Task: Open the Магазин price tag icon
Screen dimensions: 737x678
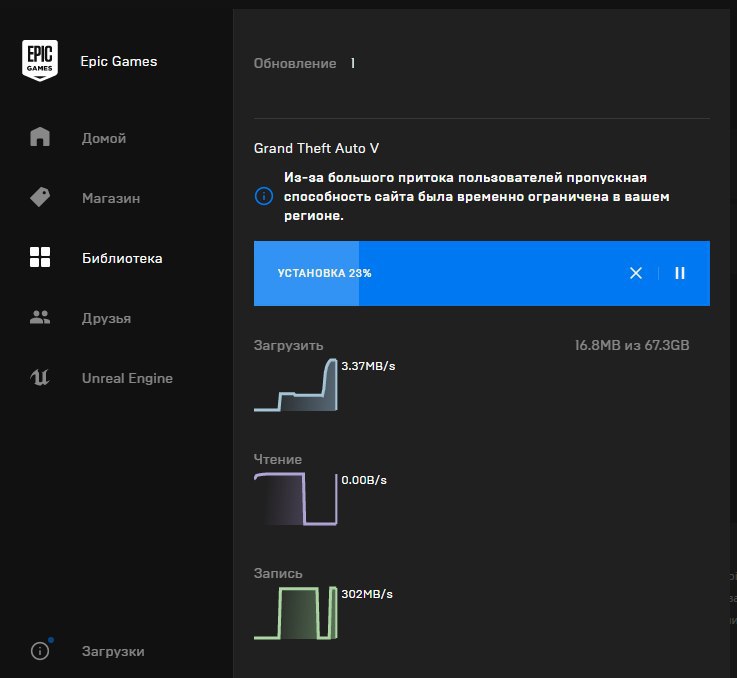Action: click(40, 197)
